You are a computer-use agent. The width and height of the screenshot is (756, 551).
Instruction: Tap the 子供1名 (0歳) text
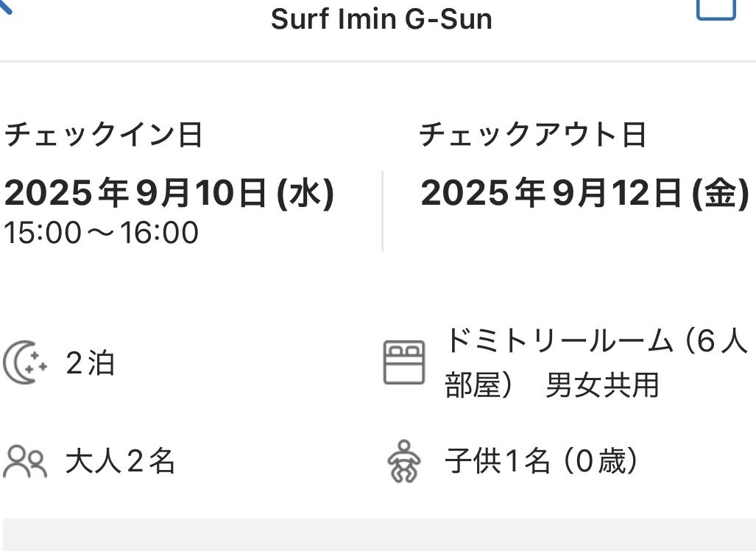coord(541,462)
